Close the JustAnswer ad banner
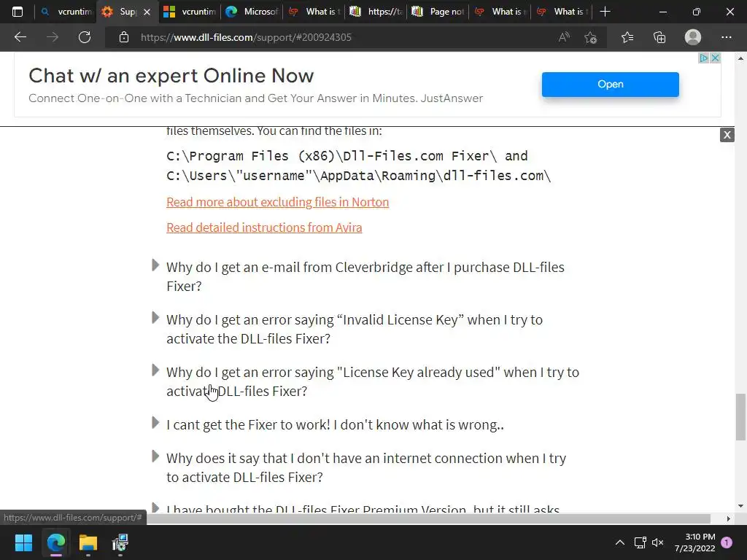Screen dimensions: 747x560 715,58
